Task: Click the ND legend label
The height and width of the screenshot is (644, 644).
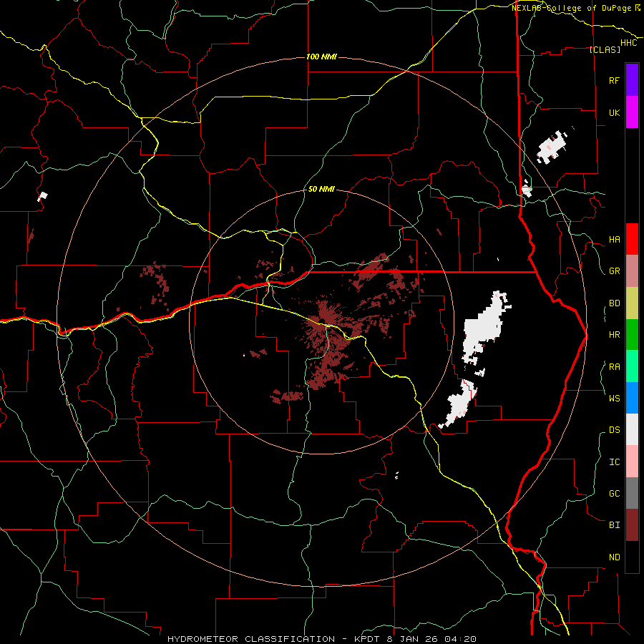Action: [614, 557]
